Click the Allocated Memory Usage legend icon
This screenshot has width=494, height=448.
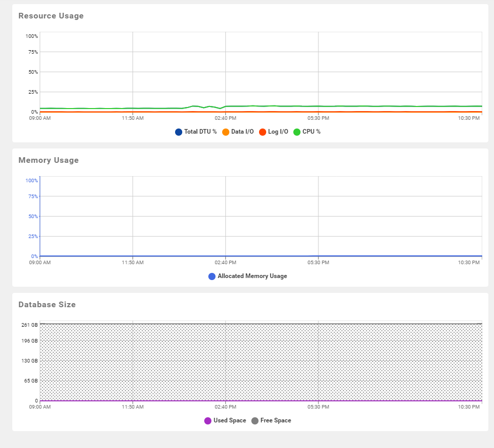tap(211, 276)
